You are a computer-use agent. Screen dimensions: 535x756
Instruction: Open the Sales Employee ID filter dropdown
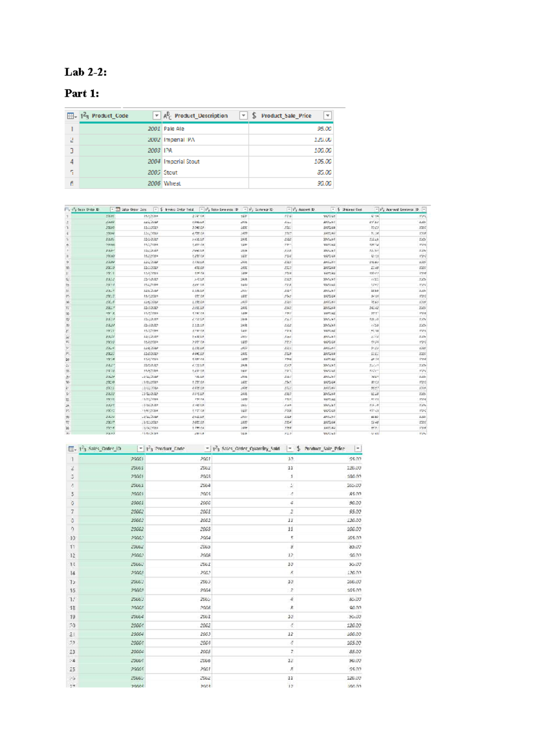pyautogui.click(x=245, y=209)
